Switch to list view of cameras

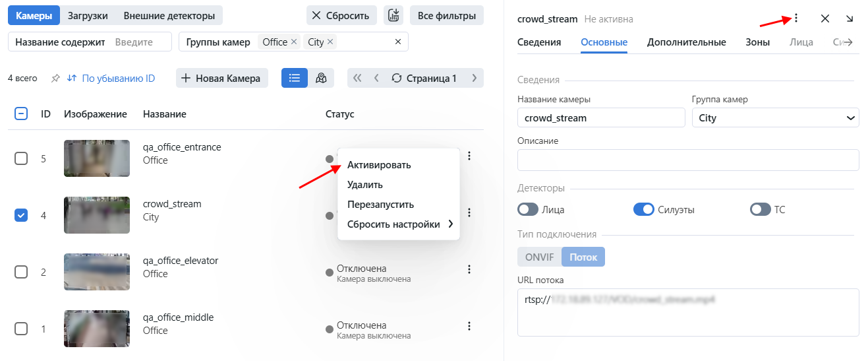click(x=294, y=78)
